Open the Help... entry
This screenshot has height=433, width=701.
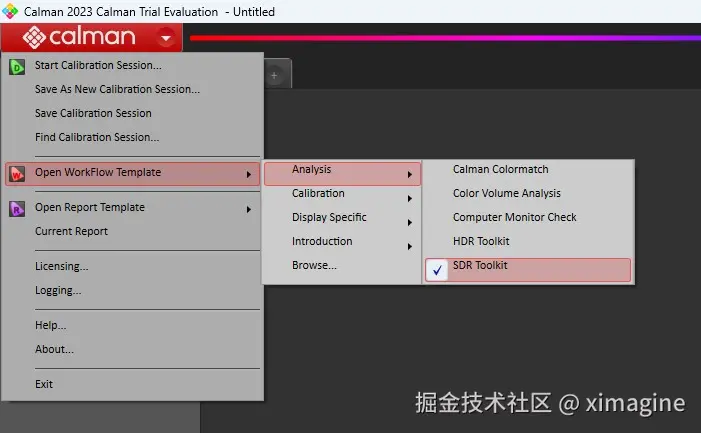coord(51,325)
